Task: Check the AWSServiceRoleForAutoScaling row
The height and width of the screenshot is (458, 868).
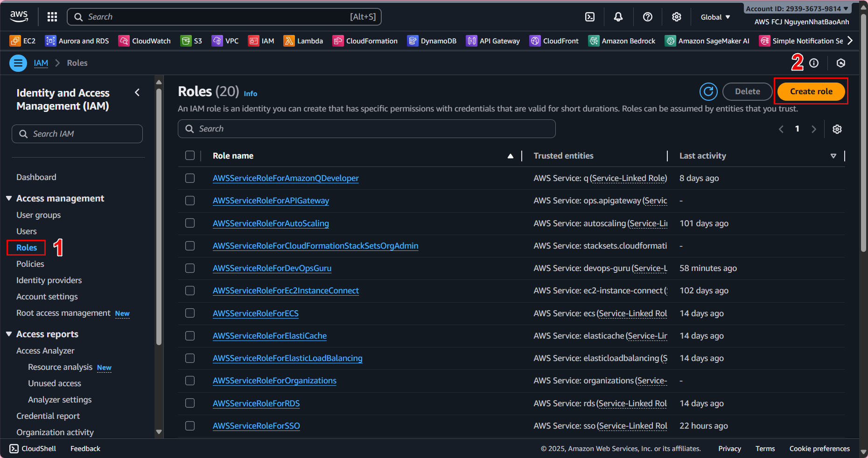Action: pyautogui.click(x=190, y=223)
